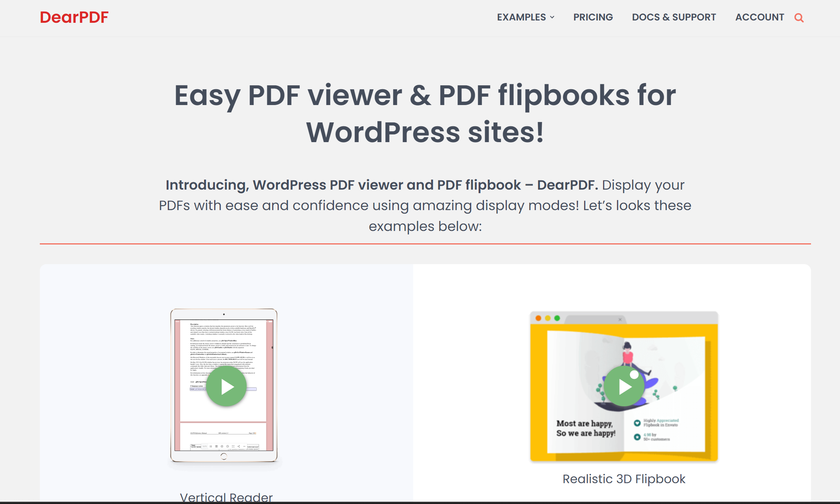Open the Vertical Reader caption link
Viewport: 840px width, 504px height.
click(226, 497)
